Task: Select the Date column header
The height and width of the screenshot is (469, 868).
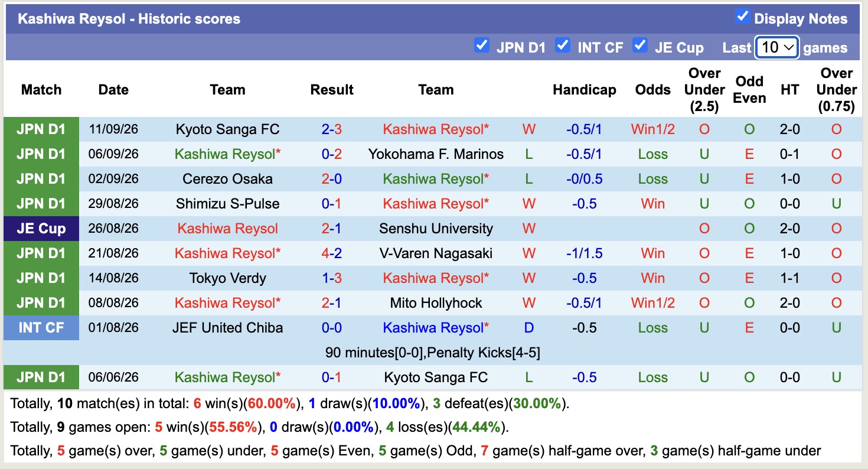Action: 113,90
